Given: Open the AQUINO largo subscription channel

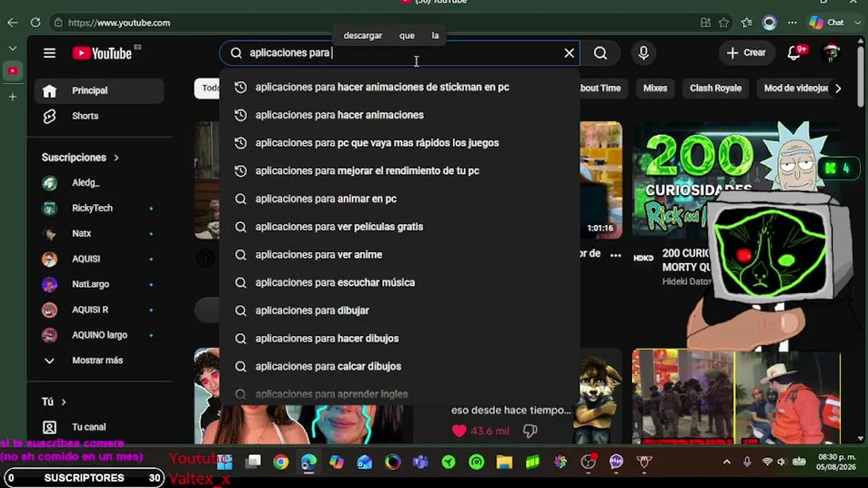Looking at the screenshot, I should point(99,335).
